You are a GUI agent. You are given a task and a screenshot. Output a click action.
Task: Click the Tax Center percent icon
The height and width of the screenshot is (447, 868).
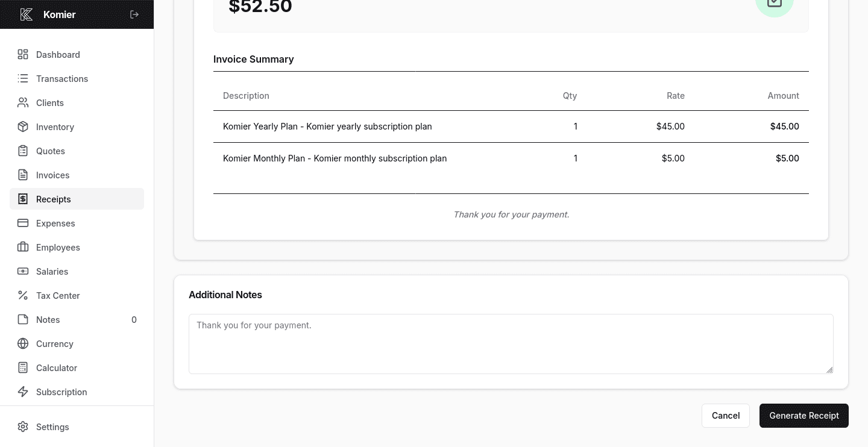coord(23,295)
